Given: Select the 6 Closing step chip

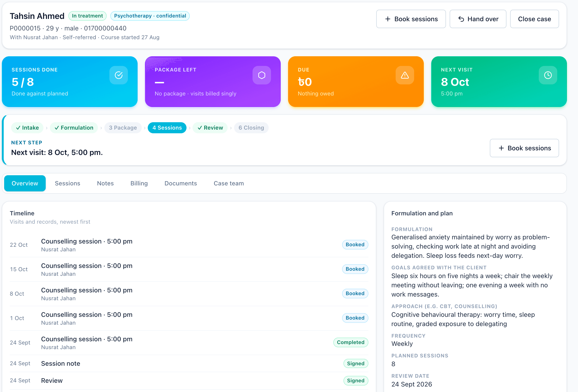Looking at the screenshot, I should pos(251,128).
